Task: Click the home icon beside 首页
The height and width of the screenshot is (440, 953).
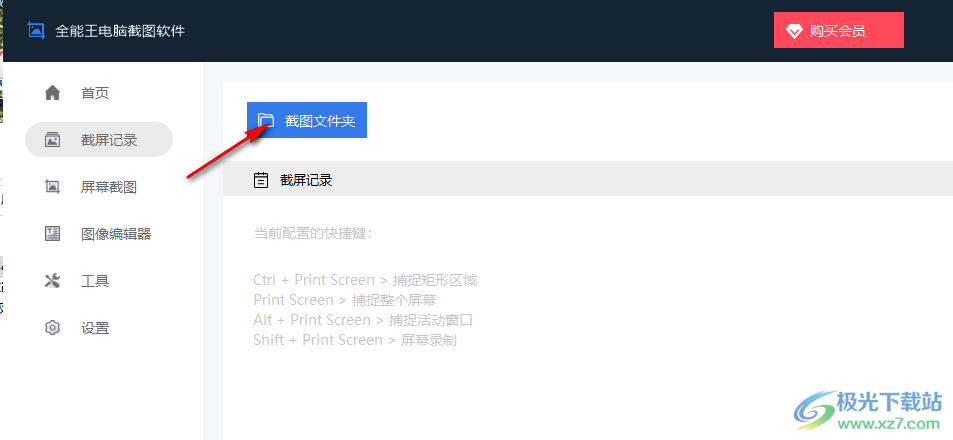Action: point(53,93)
